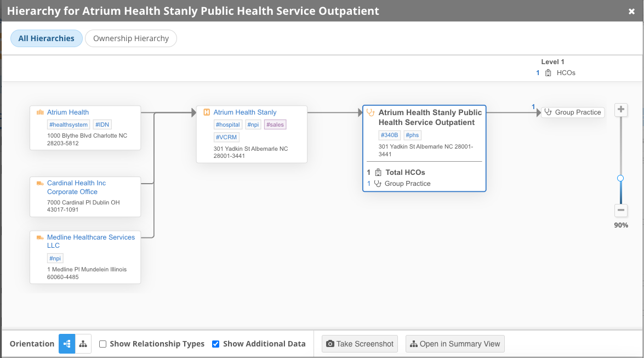
Task: Click the hospital icon on Atrium Health Stanly
Action: point(207,112)
